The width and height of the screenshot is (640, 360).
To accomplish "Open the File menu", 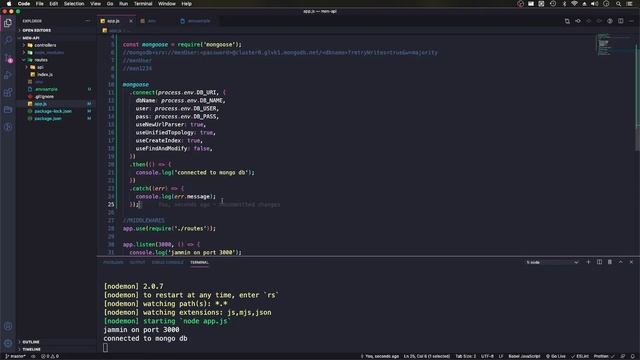I will tap(40, 4).
